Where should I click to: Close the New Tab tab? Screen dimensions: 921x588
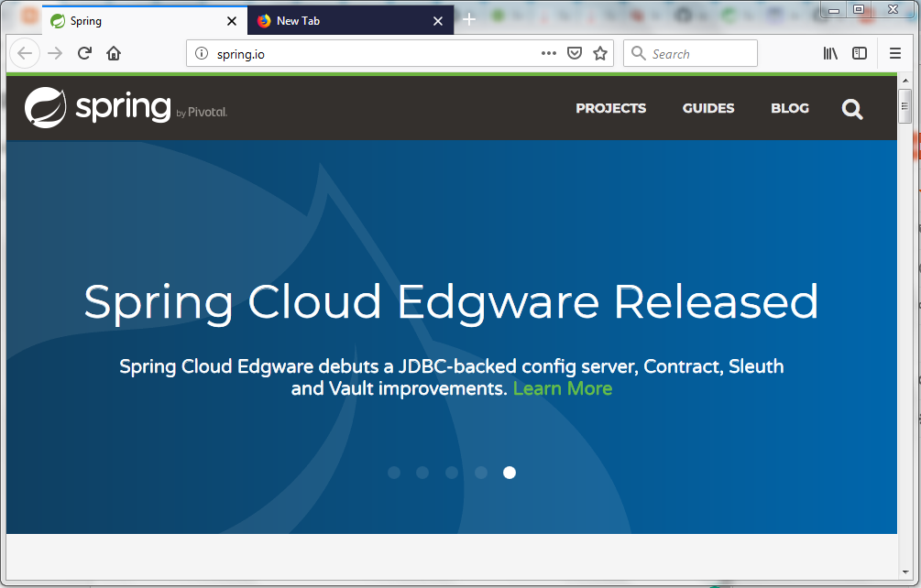tap(438, 21)
